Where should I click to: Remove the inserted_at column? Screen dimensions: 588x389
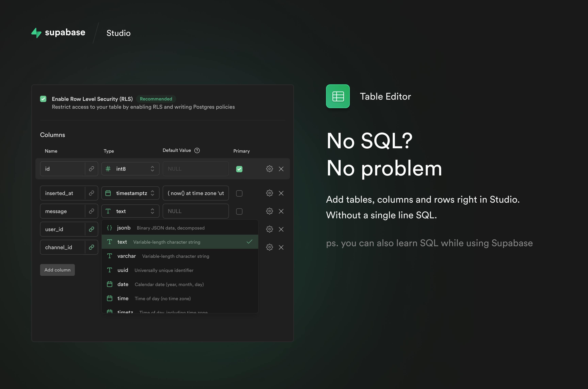[281, 193]
